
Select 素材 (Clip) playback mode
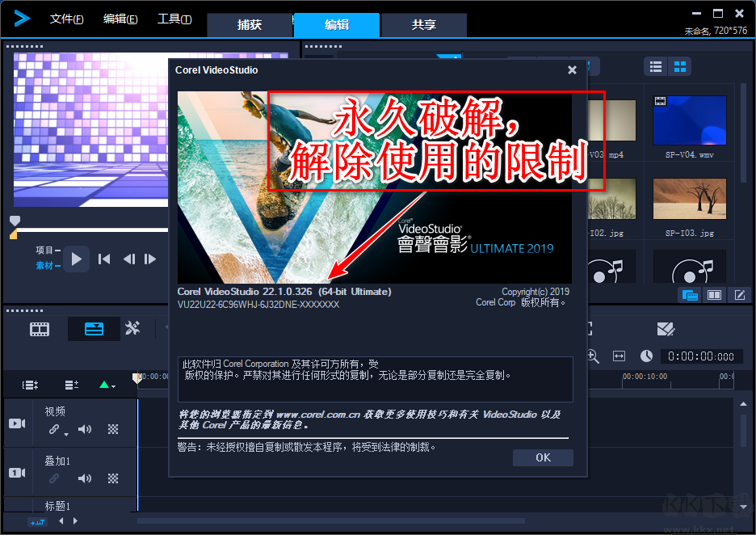click(x=48, y=265)
